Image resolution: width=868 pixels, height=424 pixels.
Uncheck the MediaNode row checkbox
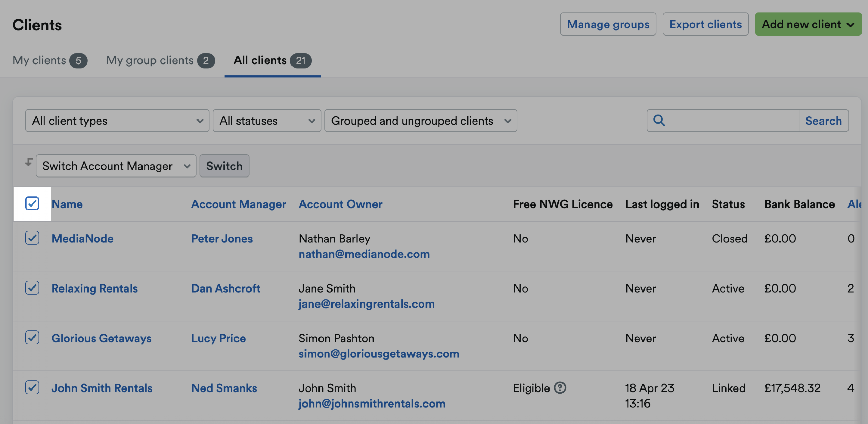[x=32, y=238]
